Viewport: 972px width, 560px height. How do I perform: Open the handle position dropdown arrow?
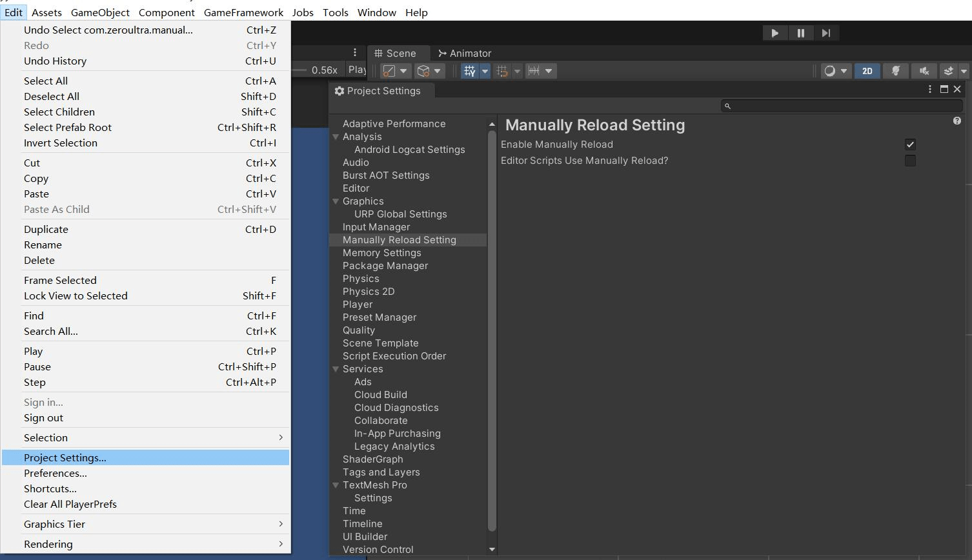[x=403, y=71]
